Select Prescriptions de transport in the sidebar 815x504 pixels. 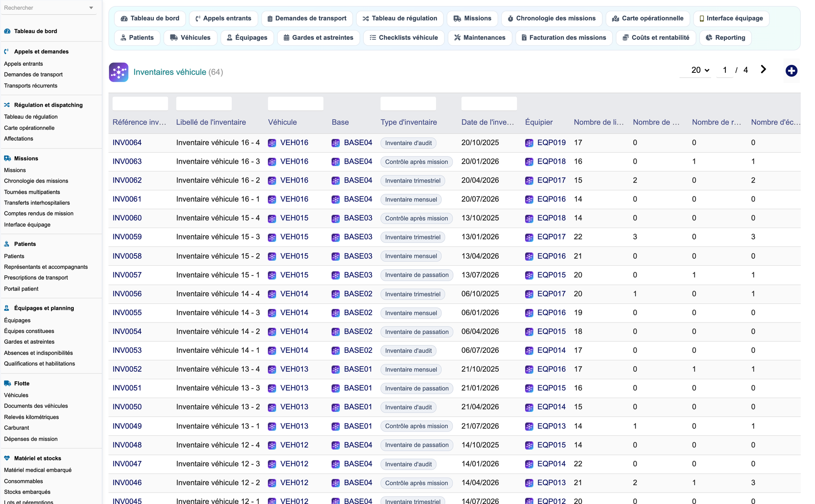pos(36,278)
